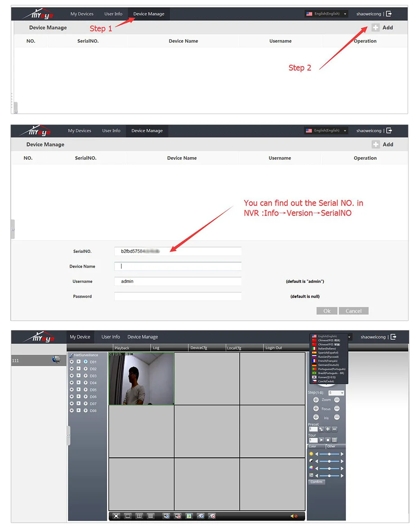
Task: Click square play icon in D03 row
Action: (x=79, y=376)
